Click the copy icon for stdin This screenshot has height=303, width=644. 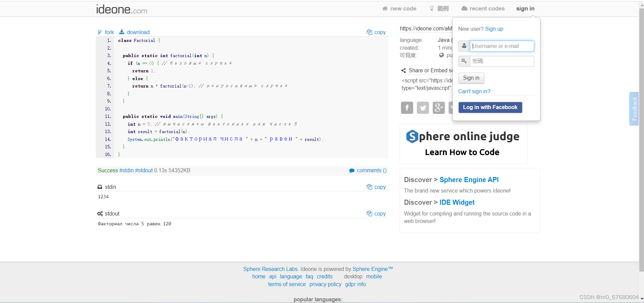pyautogui.click(x=369, y=187)
